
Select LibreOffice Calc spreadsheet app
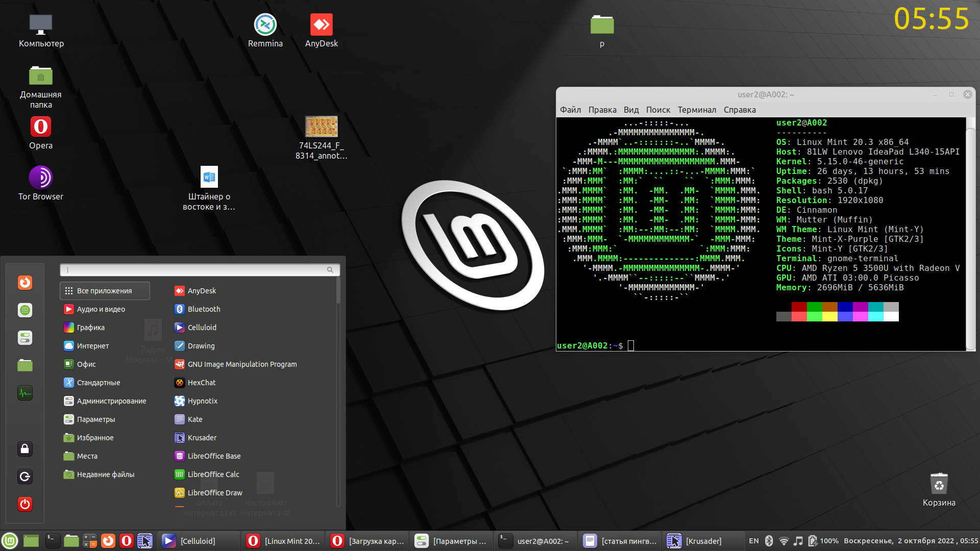(213, 473)
